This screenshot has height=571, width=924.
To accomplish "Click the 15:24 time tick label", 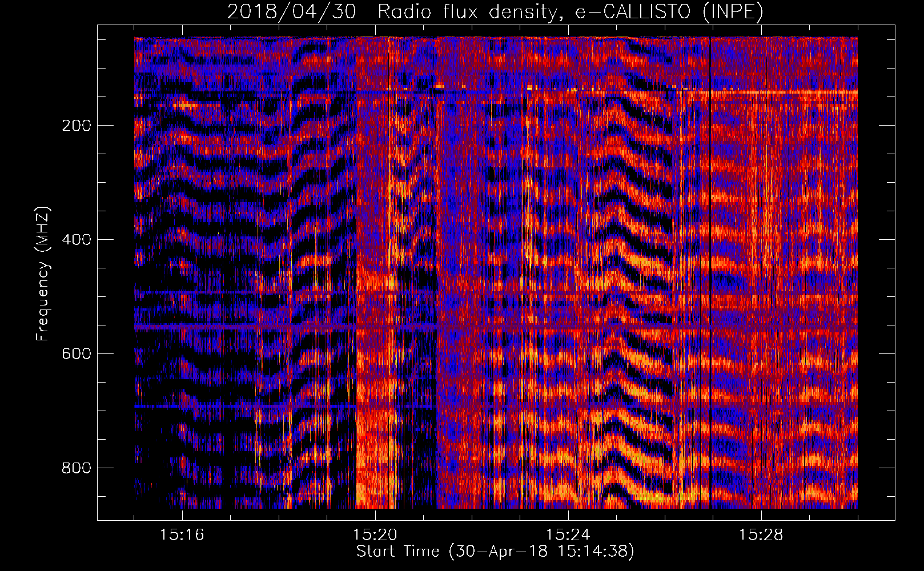I will (568, 534).
